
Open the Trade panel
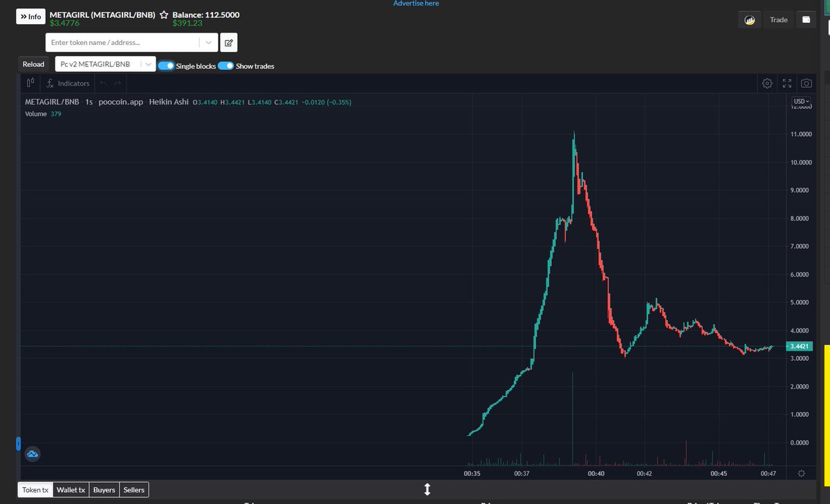pos(779,20)
